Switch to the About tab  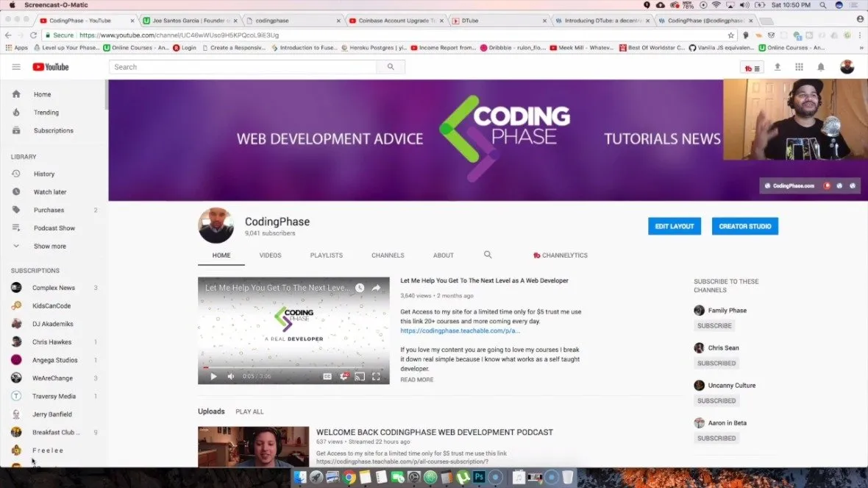pos(444,255)
